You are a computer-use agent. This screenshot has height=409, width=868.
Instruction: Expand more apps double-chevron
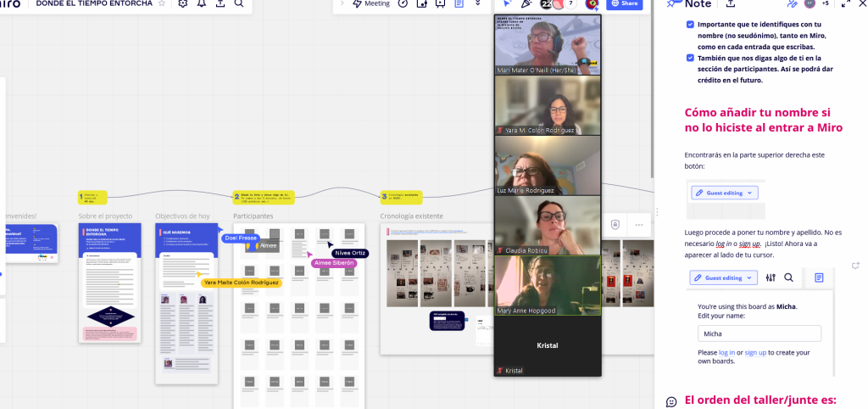[x=478, y=3]
